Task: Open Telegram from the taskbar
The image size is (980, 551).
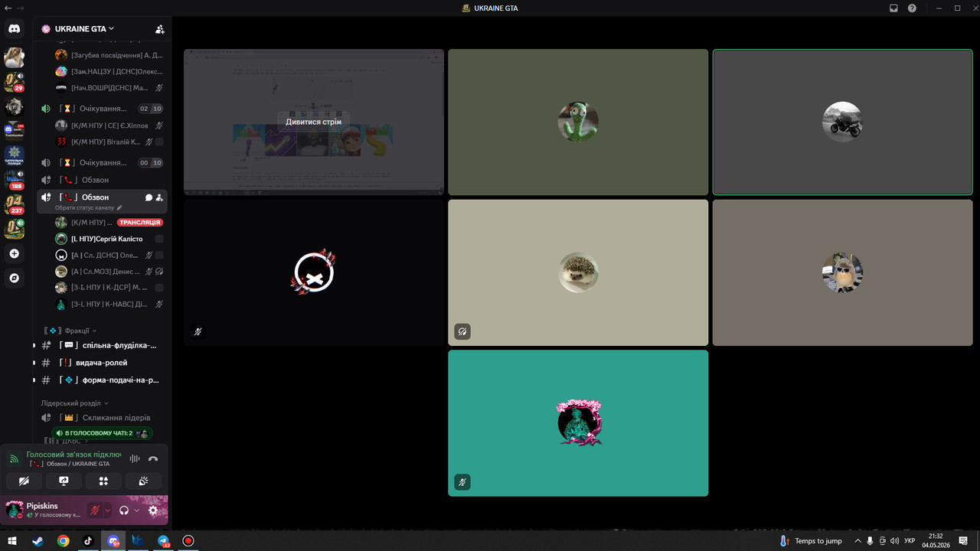Action: (x=163, y=541)
